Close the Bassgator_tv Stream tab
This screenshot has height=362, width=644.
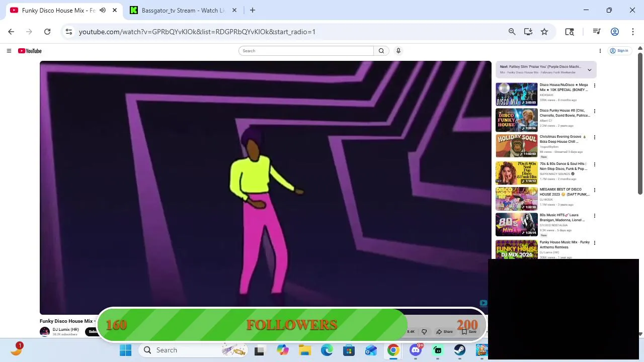tap(234, 10)
